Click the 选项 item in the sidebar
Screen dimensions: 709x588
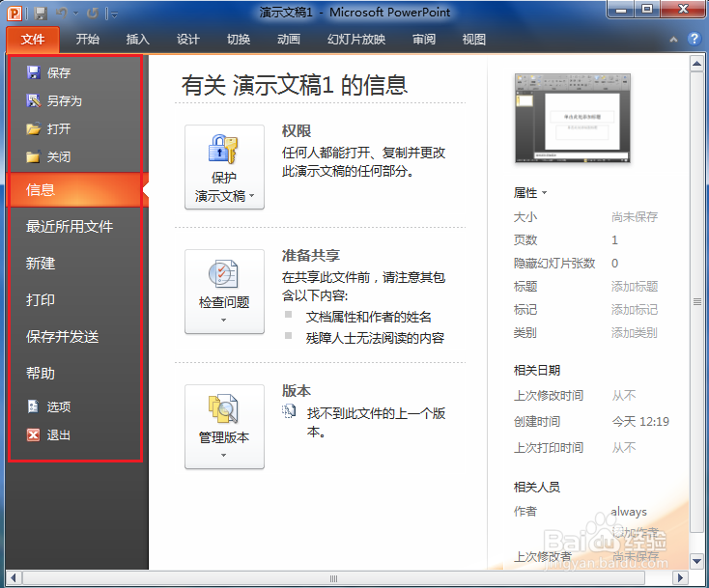[49, 406]
